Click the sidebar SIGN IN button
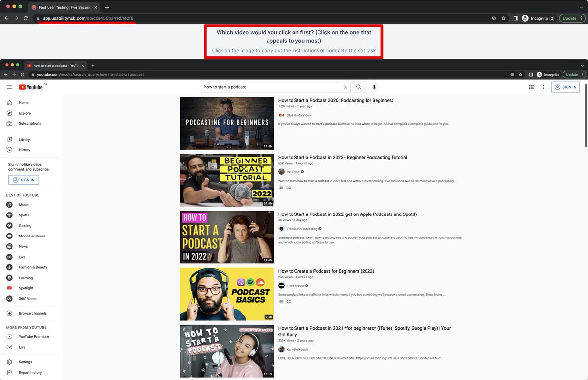588x380 pixels. [24, 180]
